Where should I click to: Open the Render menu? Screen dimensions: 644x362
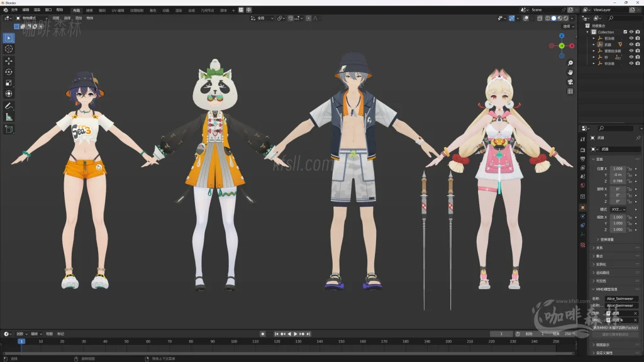pyautogui.click(x=37, y=10)
